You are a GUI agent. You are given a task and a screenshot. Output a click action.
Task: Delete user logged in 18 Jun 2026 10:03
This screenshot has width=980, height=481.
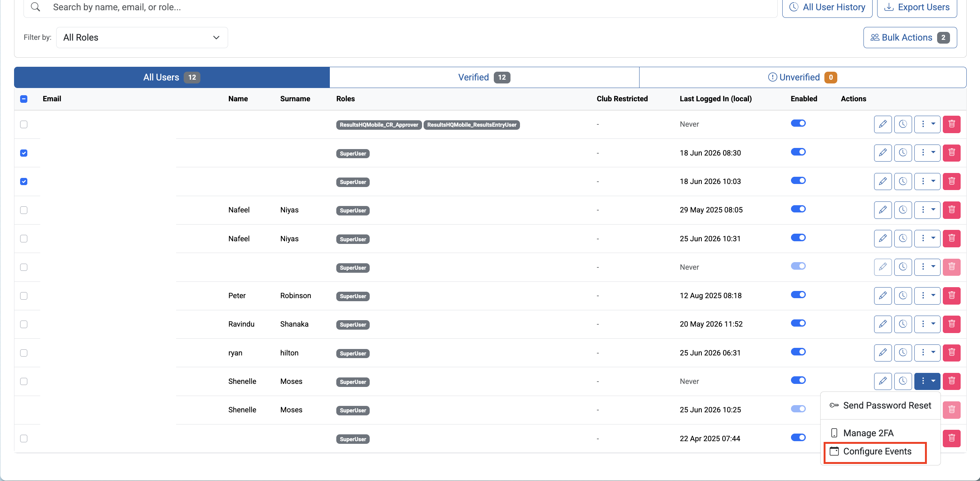click(x=952, y=181)
